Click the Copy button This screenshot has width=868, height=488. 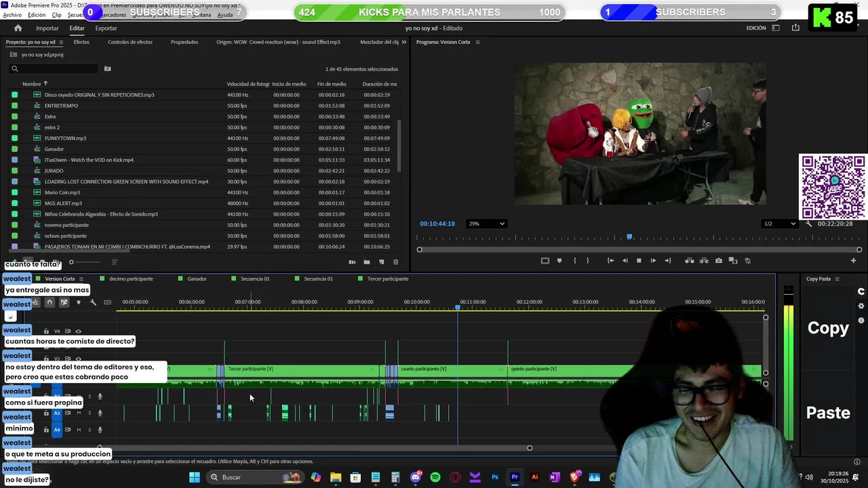click(828, 328)
